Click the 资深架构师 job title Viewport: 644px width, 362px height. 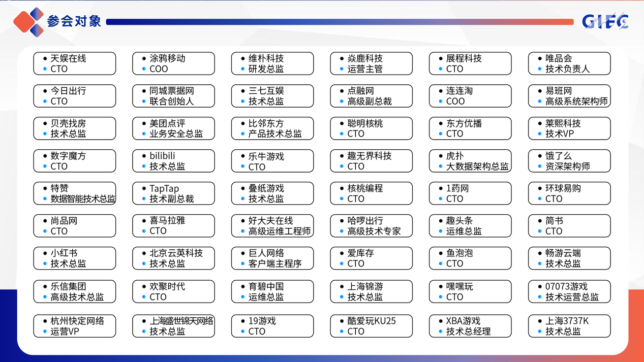click(x=568, y=167)
